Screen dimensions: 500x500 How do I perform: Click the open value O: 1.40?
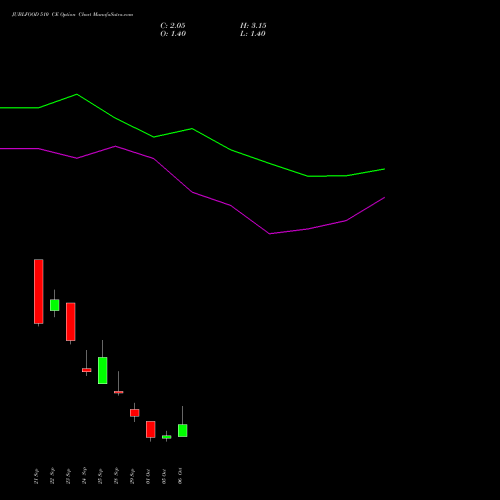173,34
